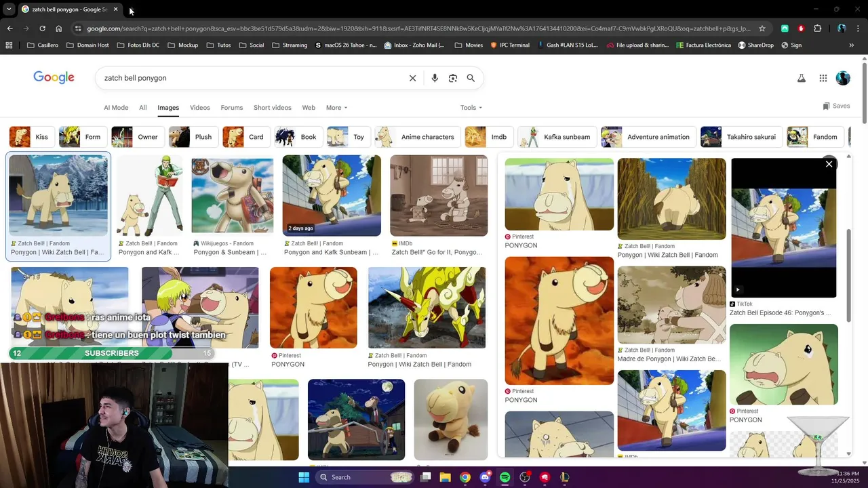Open the ShareDrop bookmark
The width and height of the screenshot is (868, 488).
coord(755,45)
